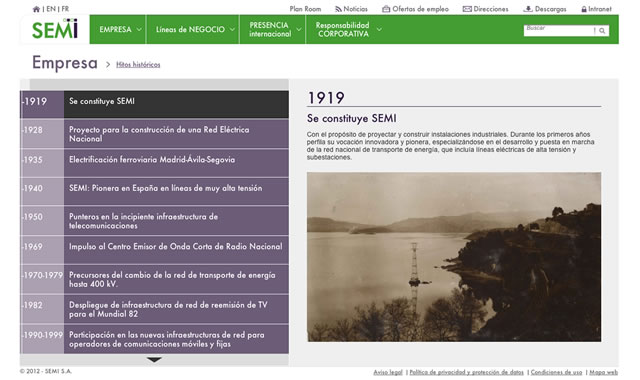The height and width of the screenshot is (380, 640).
Task: Click the Descargas download icon
Action: (x=528, y=9)
